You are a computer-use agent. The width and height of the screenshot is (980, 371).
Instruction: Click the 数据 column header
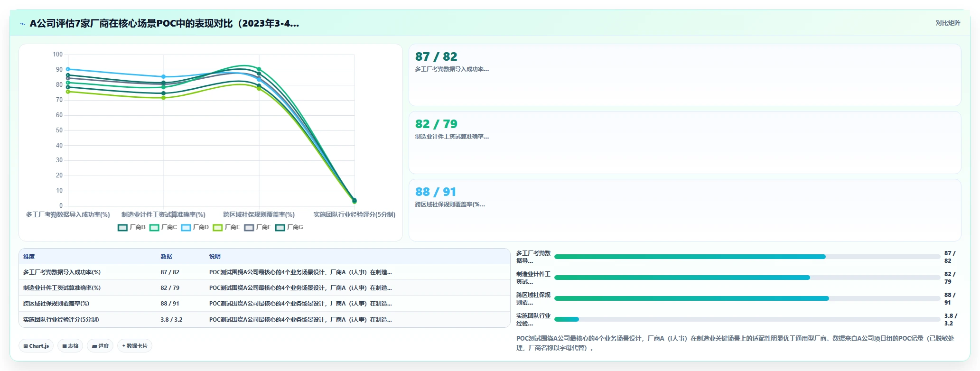click(x=166, y=257)
